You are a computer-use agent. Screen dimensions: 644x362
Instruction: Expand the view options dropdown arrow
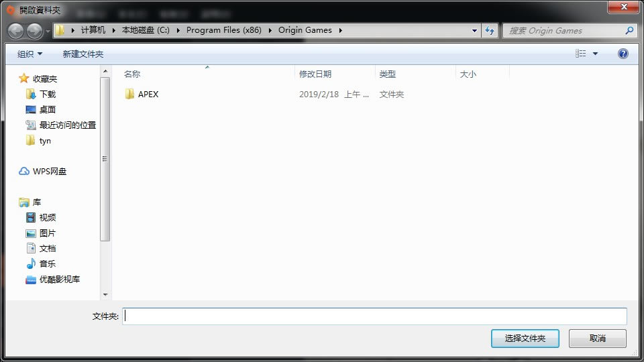[x=595, y=54]
